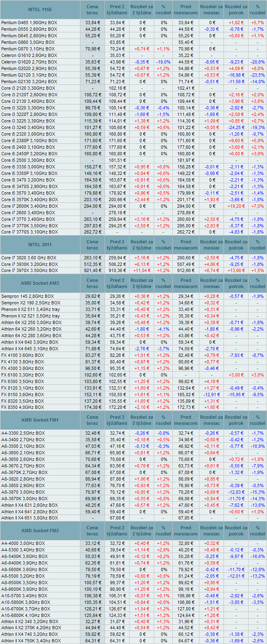Select Athlon II X4 651 3,0GHz BOX name
Image resolution: width=267 pixels, height=644 pixels.
tap(30, 518)
